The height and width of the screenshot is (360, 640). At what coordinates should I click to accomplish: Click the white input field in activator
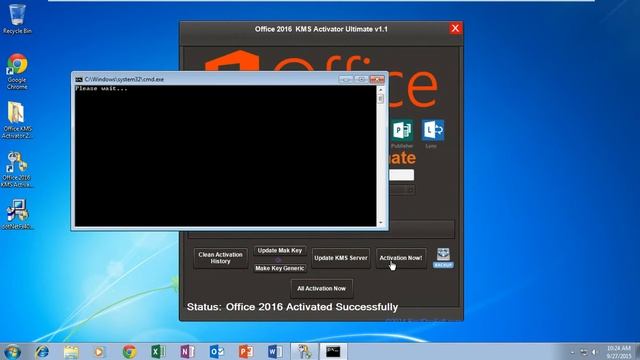(x=401, y=175)
